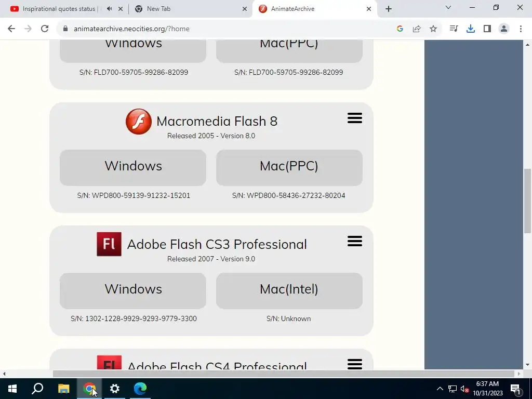Click the Macromedia Flash 8 logo icon
The image size is (532, 399).
(138, 122)
